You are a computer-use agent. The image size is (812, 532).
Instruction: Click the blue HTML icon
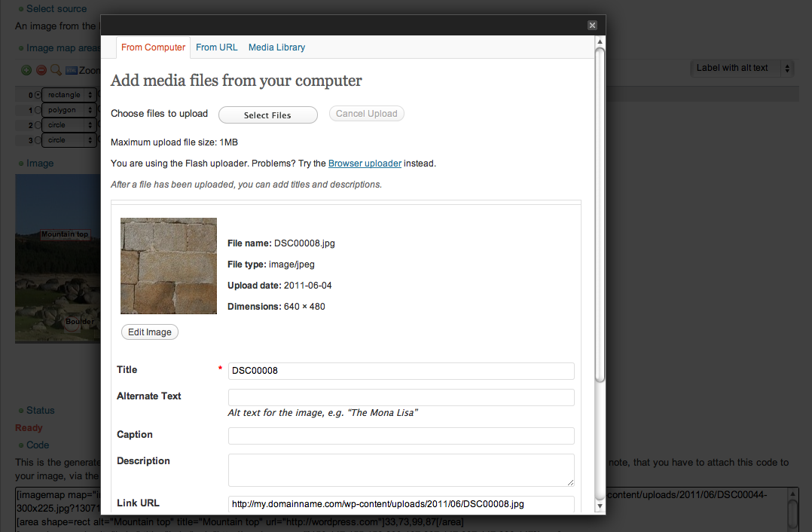tap(72, 70)
